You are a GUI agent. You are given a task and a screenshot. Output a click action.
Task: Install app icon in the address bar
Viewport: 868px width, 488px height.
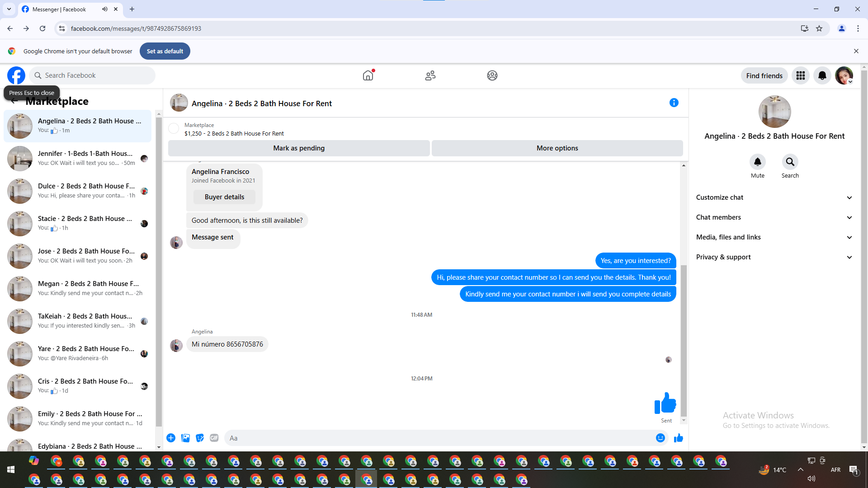(x=805, y=28)
